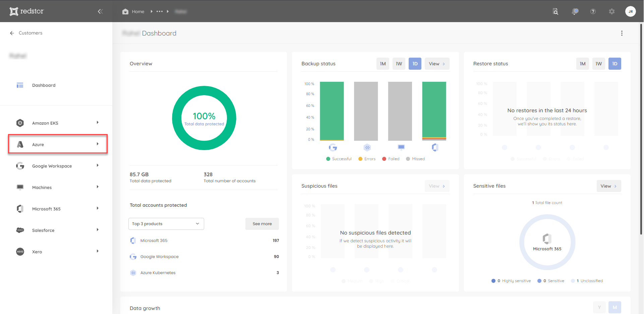Click the 100% total data protected donut
The width and height of the screenshot is (644, 314).
[204, 118]
